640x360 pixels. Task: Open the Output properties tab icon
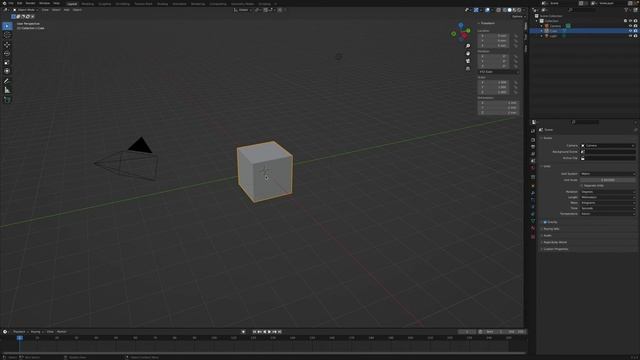(x=533, y=147)
